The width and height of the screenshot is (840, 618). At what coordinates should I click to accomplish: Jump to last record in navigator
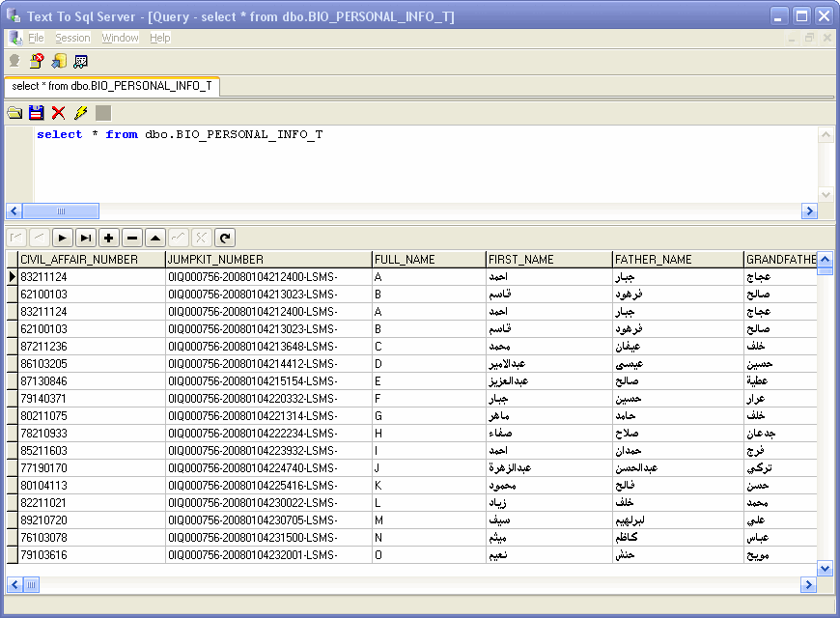86,238
